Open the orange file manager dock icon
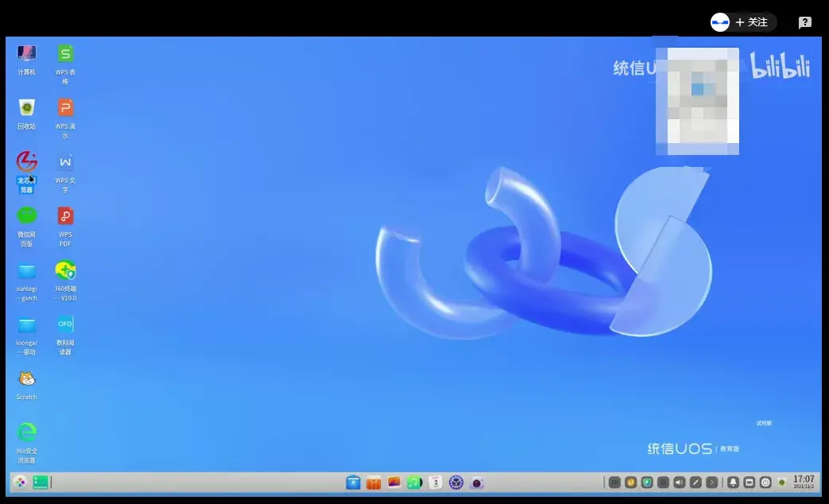829x504 pixels. pyautogui.click(x=374, y=483)
